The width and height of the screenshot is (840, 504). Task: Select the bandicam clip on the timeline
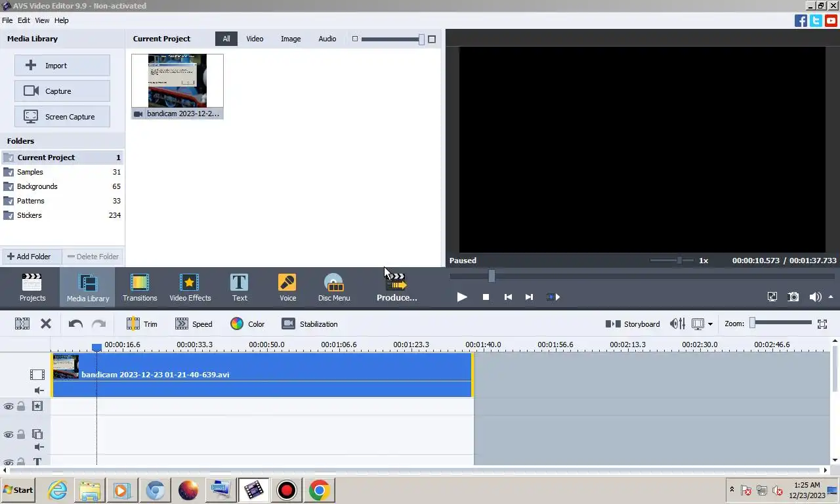tap(262, 375)
